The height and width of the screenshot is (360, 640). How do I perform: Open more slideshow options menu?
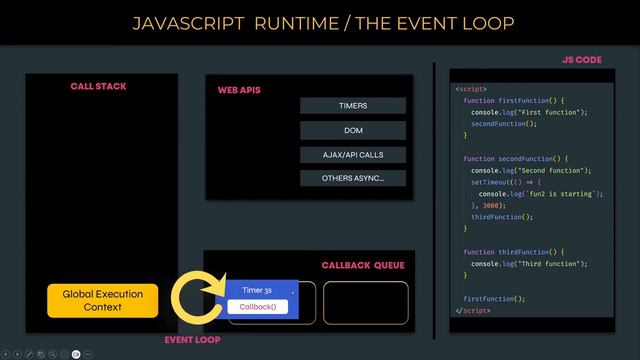[x=88, y=354]
